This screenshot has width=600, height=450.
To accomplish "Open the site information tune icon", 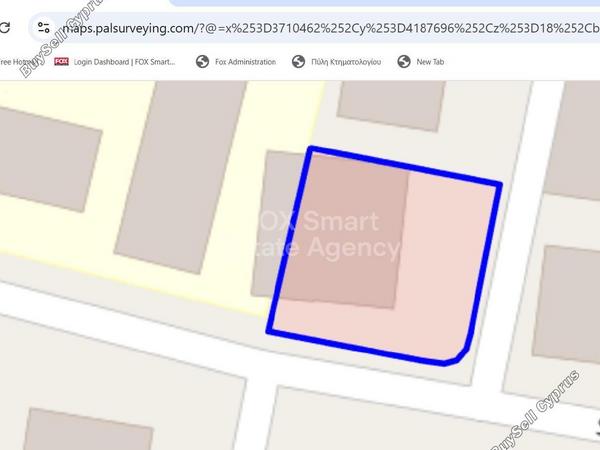I will [43, 28].
